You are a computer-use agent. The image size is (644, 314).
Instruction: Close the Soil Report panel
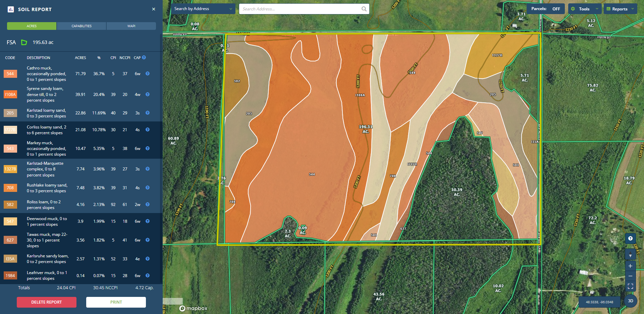point(154,9)
